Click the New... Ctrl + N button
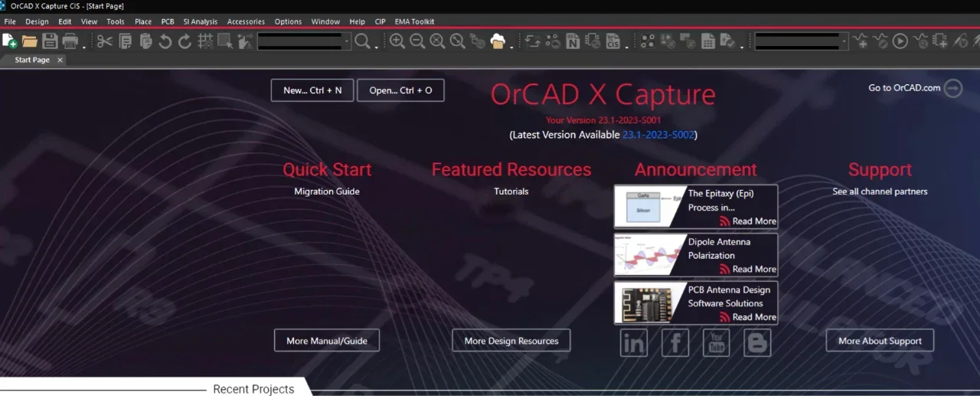Viewport: 980px width, 396px height. 312,90
